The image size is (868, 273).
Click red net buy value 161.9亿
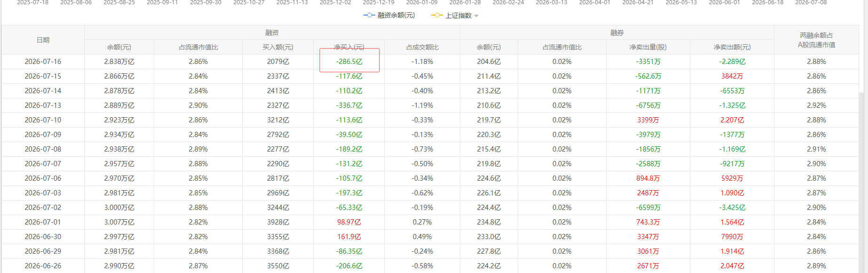pos(349,237)
